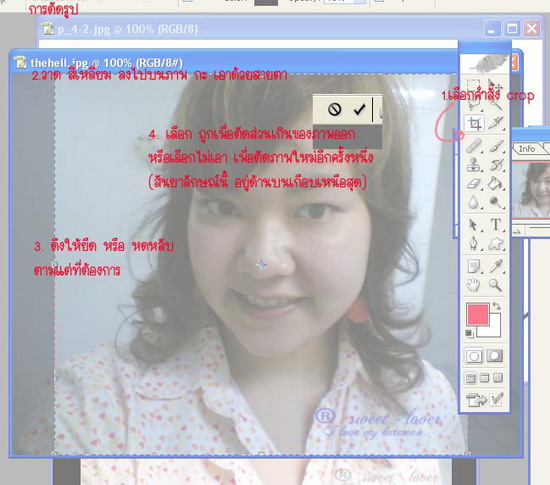Select the Rectangular Marquee tool
The image size is (550, 485).
(474, 86)
